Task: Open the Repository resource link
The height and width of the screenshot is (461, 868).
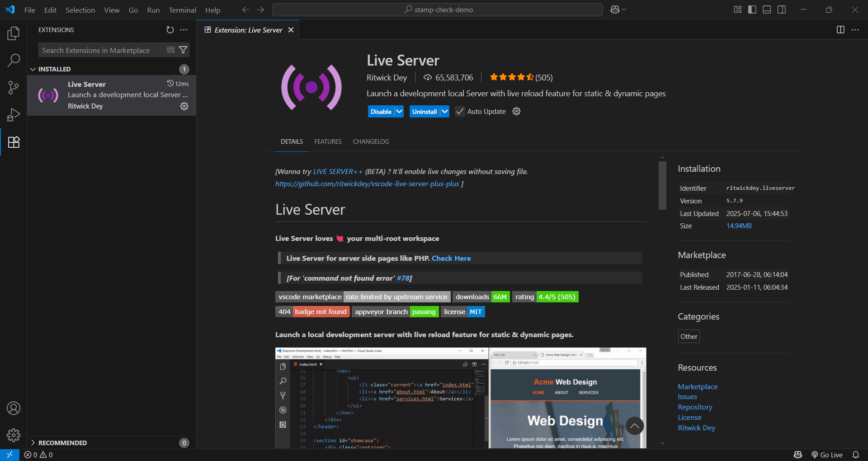Action: pos(695,407)
